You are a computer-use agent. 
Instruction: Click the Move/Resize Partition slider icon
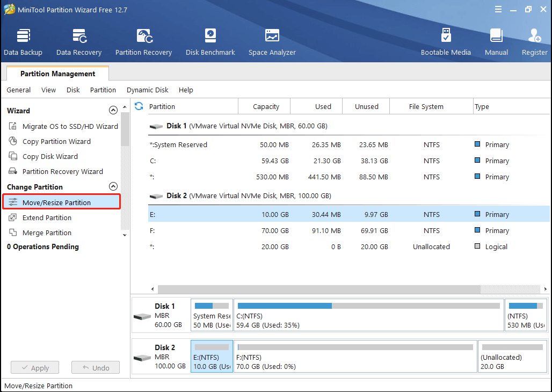point(13,202)
